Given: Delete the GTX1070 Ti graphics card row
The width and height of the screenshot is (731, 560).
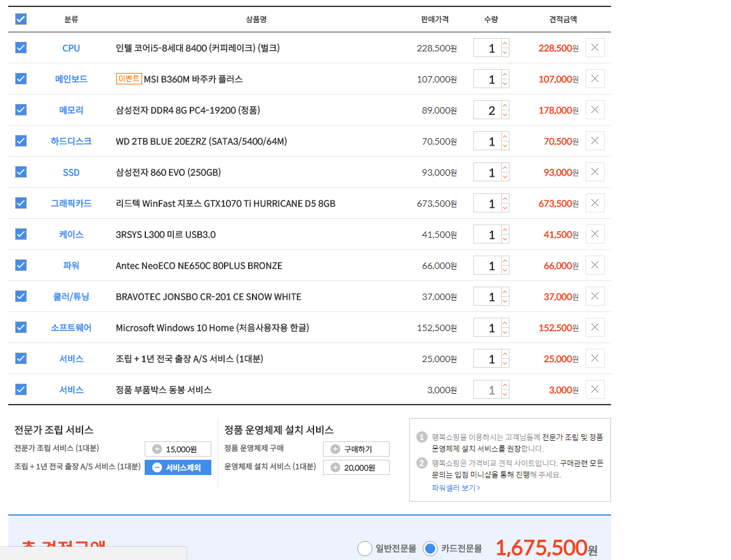Looking at the screenshot, I should 595,203.
